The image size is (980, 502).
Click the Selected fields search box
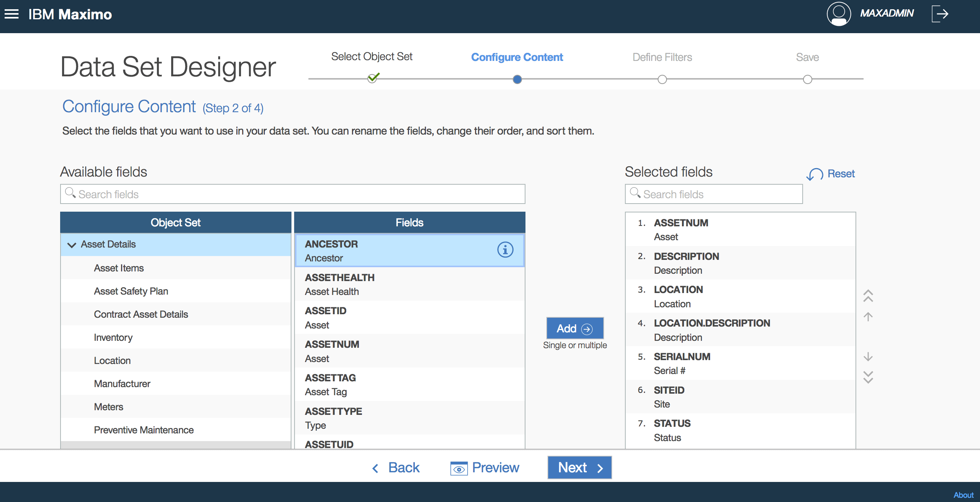tap(714, 194)
